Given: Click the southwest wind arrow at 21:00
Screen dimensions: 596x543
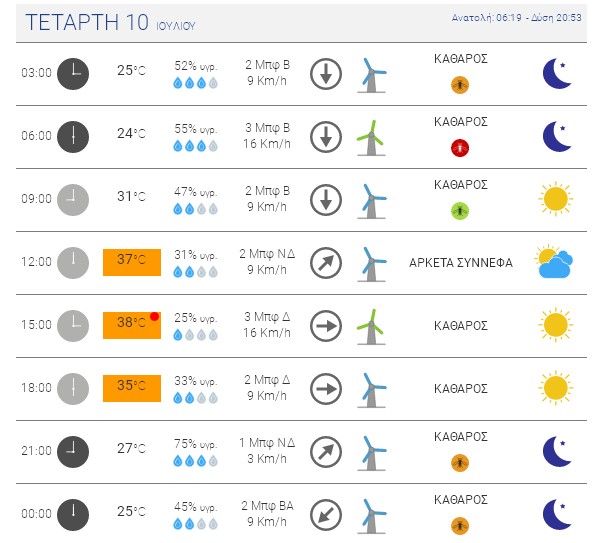Looking at the screenshot, I should tap(326, 452).
